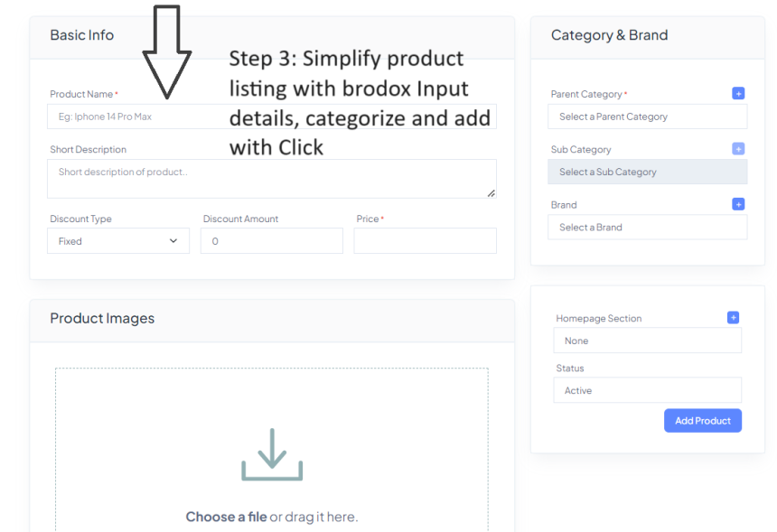Open the Select a Brand dropdown
Image resolution: width=777 pixels, height=532 pixels.
tap(647, 227)
